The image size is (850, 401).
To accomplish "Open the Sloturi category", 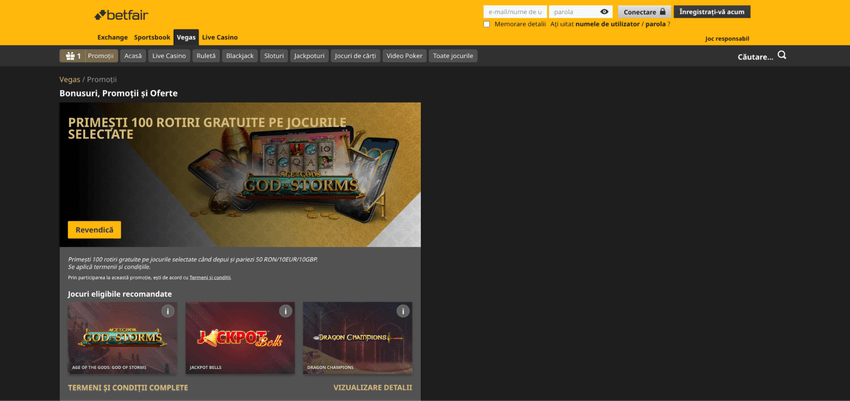I will coord(274,56).
